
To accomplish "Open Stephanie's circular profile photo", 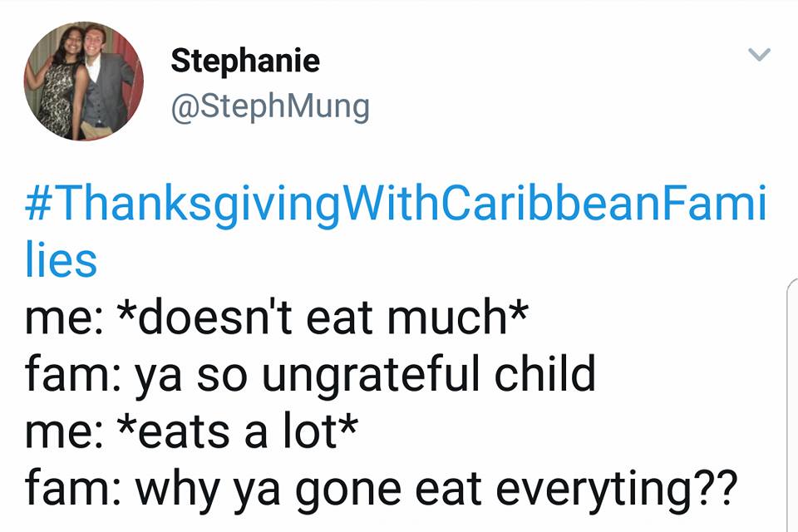I will pos(83,81).
